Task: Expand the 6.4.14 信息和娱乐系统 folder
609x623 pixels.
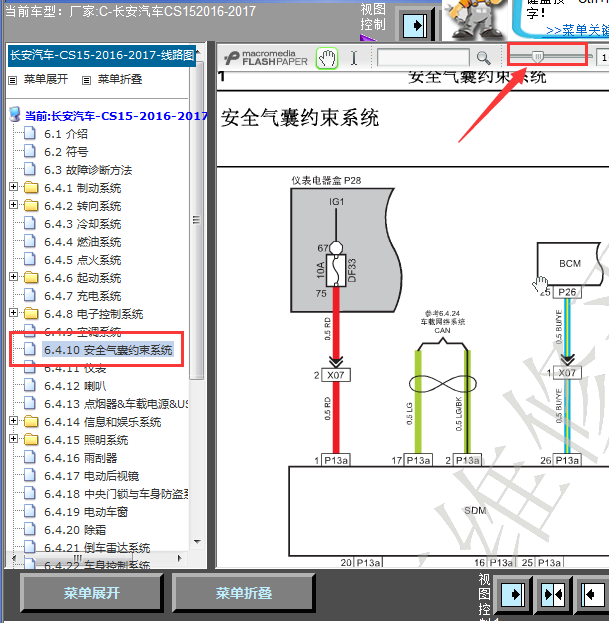Action: click(14, 420)
